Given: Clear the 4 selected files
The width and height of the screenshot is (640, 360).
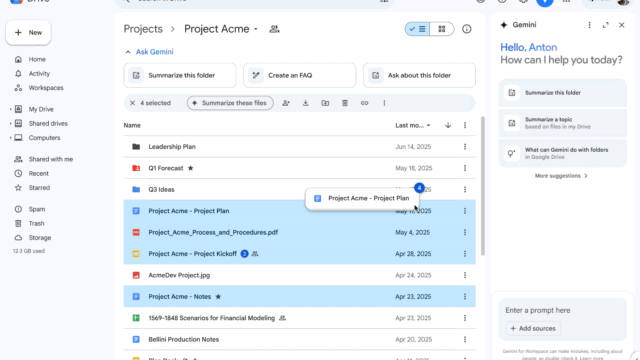Looking at the screenshot, I should click(132, 103).
